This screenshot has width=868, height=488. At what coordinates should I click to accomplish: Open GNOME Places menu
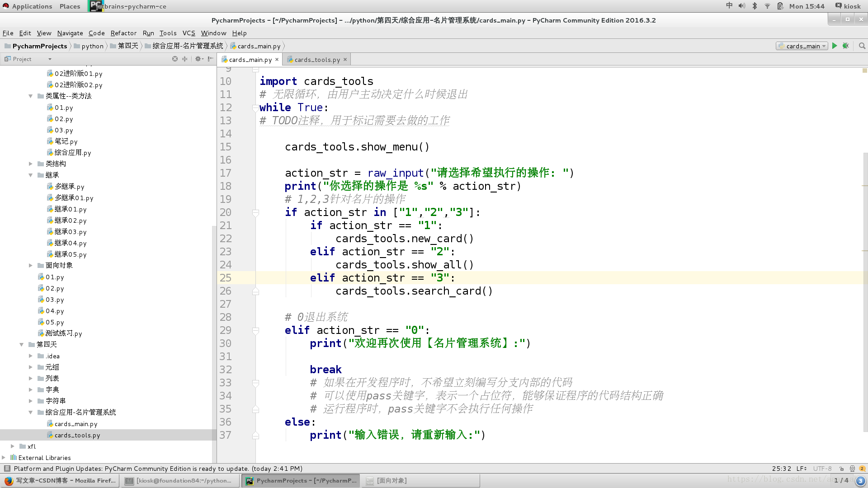(70, 6)
